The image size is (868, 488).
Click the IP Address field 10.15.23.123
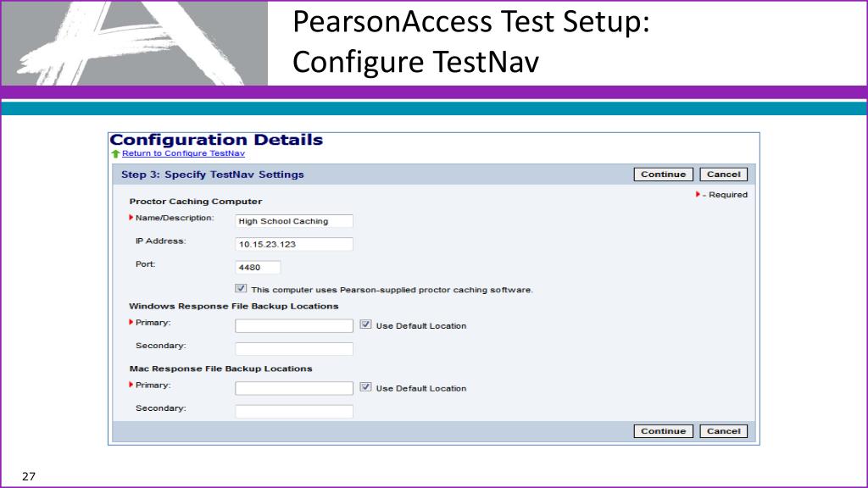(x=294, y=245)
